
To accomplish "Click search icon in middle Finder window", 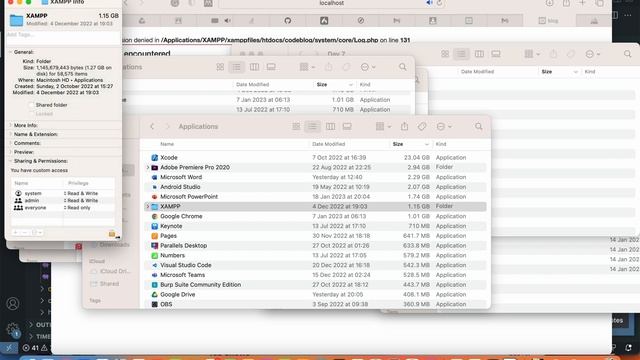I will 402,67.
